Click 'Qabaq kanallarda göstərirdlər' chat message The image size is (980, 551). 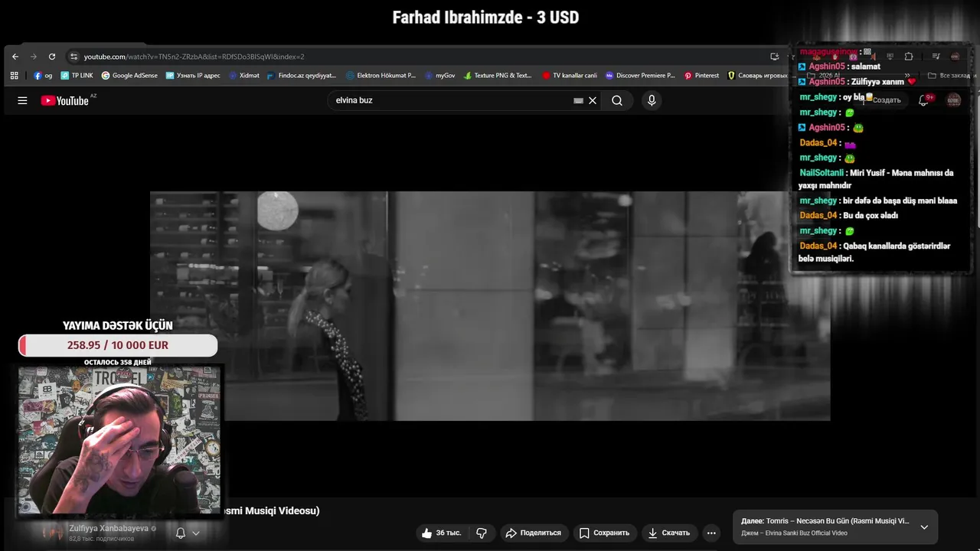point(874,252)
